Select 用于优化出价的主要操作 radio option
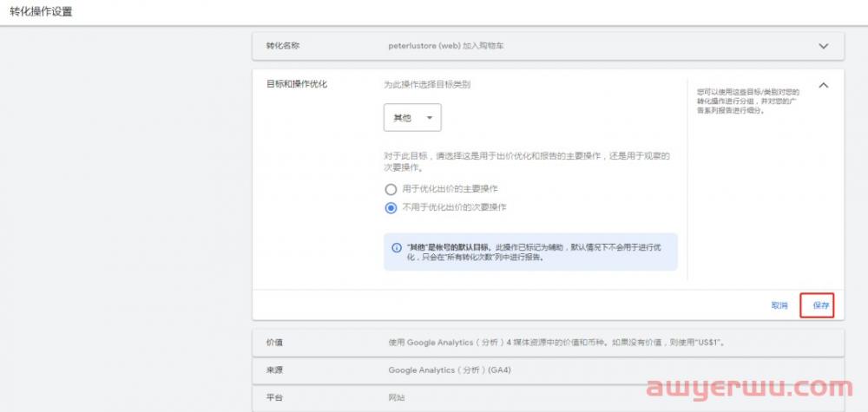 coord(391,190)
